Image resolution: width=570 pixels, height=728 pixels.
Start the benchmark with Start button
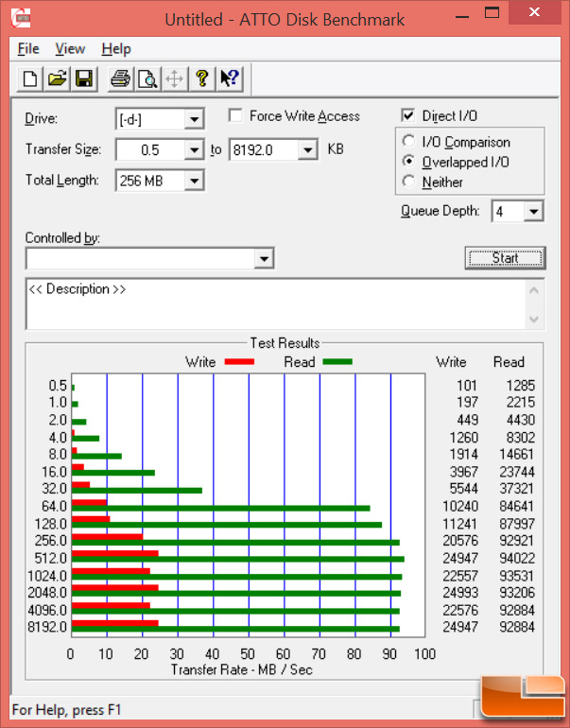click(x=505, y=258)
